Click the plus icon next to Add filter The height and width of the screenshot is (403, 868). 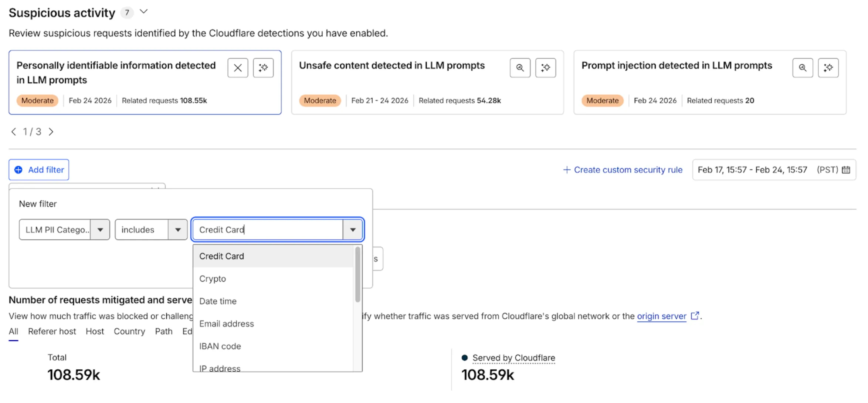point(18,170)
